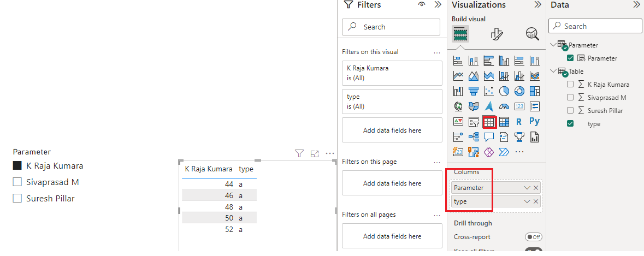Switch to the Analytics magnifier tab
644x256 pixels.
coord(532,34)
